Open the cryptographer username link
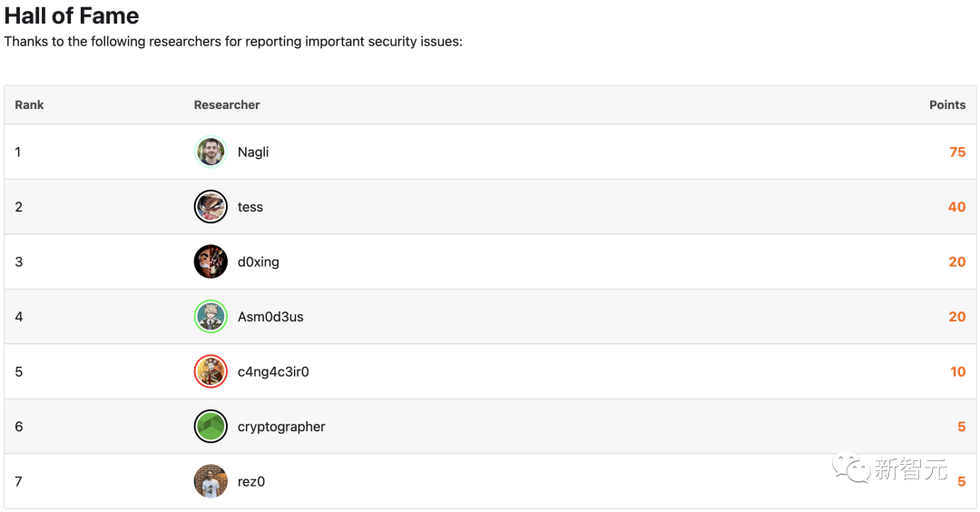Image resolution: width=980 pixels, height=512 pixels. click(x=281, y=427)
